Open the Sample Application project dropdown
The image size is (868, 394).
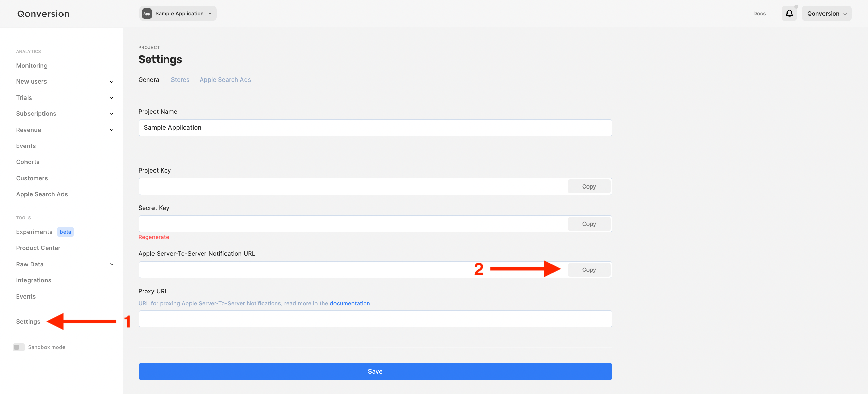click(178, 14)
